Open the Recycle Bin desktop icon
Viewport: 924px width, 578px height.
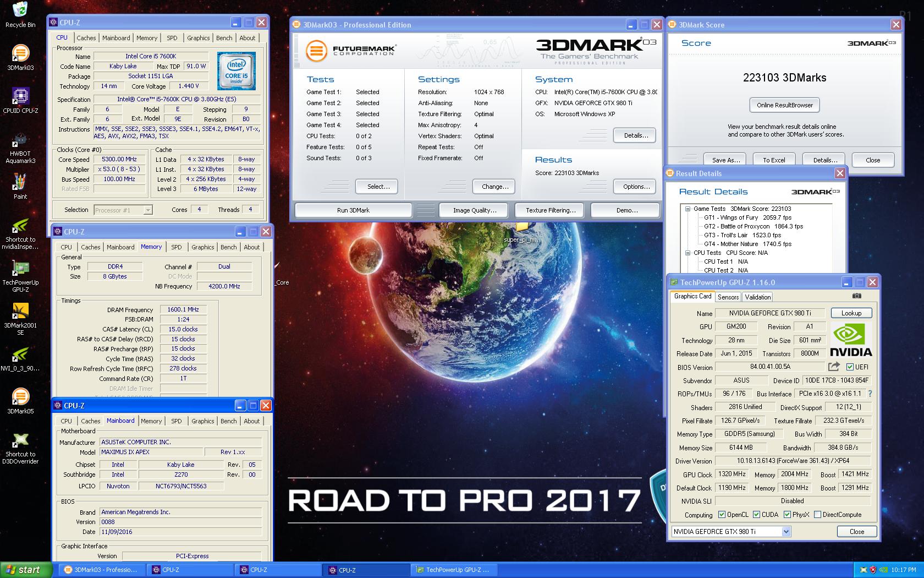pos(20,15)
